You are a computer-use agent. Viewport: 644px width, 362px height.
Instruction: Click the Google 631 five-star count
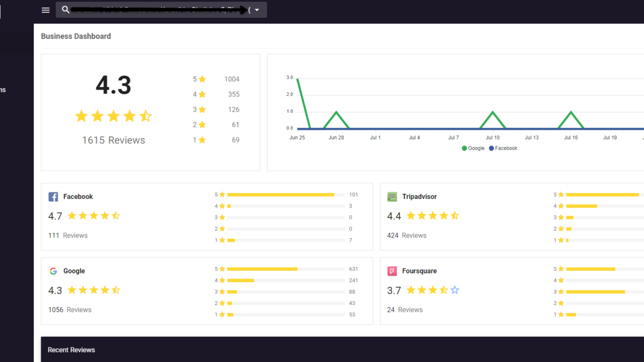click(x=353, y=269)
